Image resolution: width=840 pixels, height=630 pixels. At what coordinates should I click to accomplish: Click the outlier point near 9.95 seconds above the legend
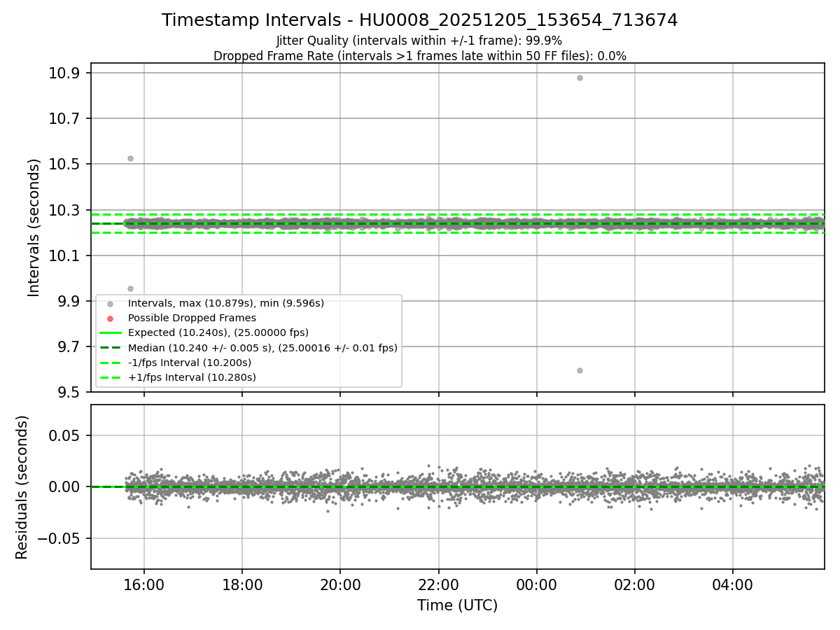click(x=130, y=288)
